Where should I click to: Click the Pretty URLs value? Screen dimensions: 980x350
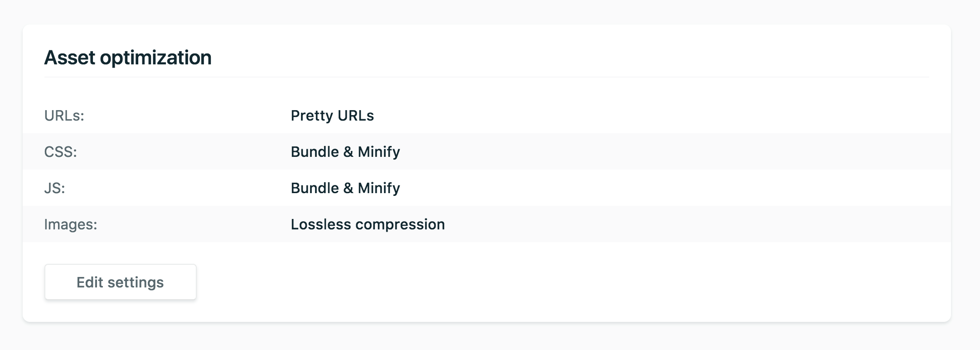click(332, 116)
